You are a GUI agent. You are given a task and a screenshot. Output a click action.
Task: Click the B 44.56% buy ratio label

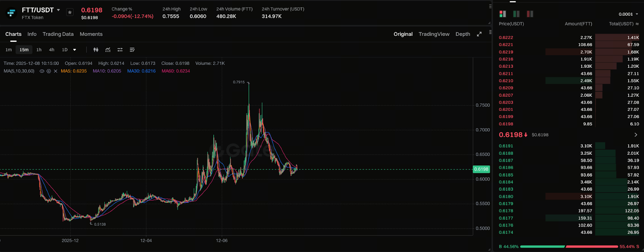(x=509, y=246)
